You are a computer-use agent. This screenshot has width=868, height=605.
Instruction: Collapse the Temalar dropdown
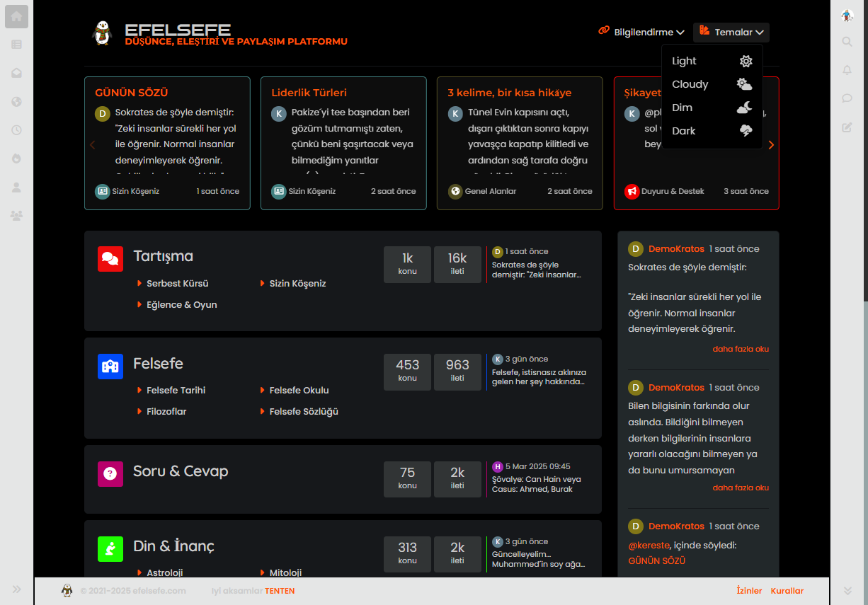731,33
